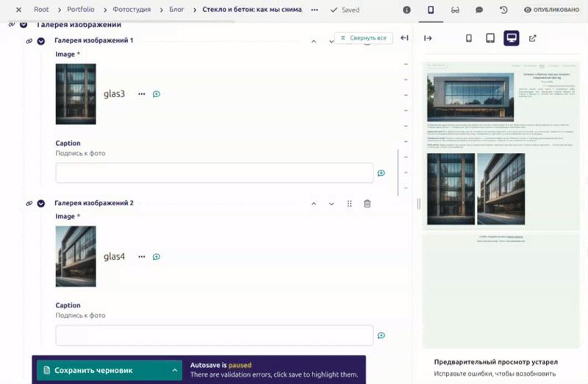Screen dimensions: 588x384
Task: Click the splitter handle between form and preview
Action: pos(418,204)
